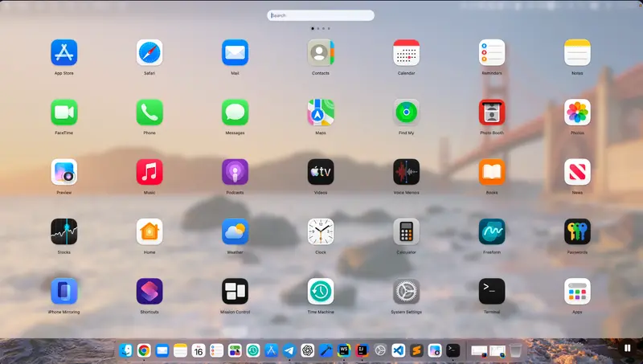The image size is (643, 364).
Task: Open the Weather app
Action: coord(235,231)
